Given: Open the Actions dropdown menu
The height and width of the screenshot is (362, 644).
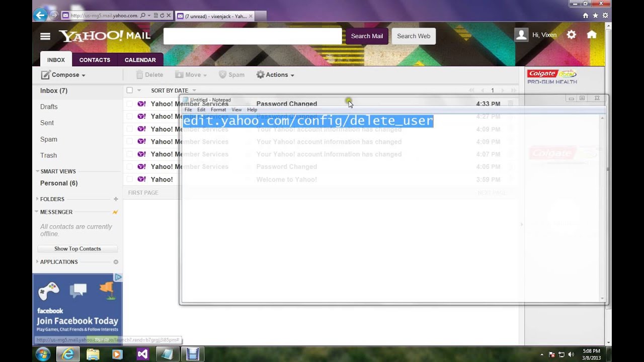Looking at the screenshot, I should [275, 75].
